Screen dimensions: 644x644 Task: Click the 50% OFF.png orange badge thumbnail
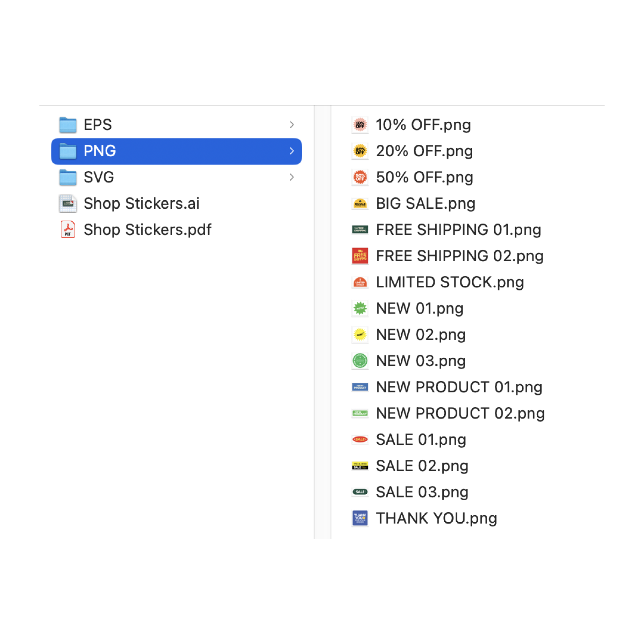pos(360,177)
